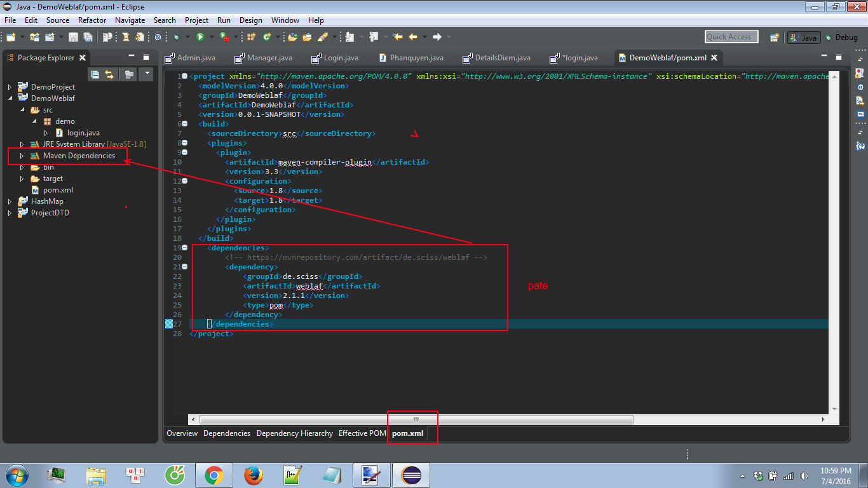The image size is (868, 488).
Task: Open the Problems view icon in right trim
Action: point(860,72)
